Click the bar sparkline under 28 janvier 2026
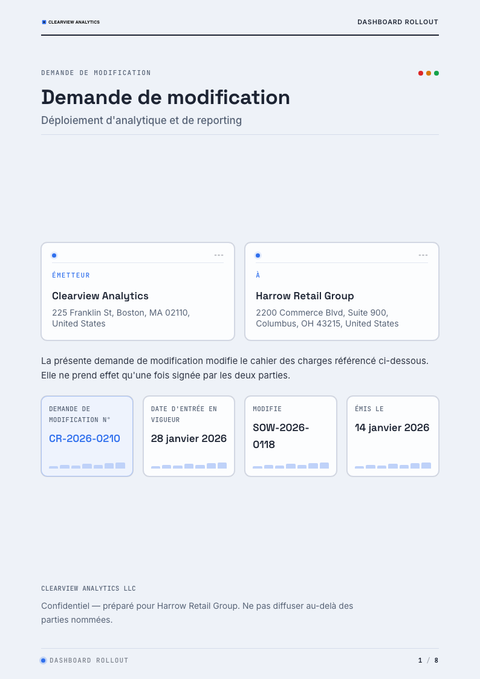Viewport: 480px width, 679px height. pyautogui.click(x=189, y=466)
